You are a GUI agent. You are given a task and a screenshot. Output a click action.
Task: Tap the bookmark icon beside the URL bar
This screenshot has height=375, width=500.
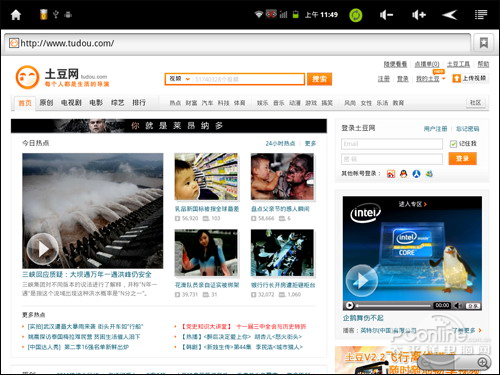click(x=484, y=43)
